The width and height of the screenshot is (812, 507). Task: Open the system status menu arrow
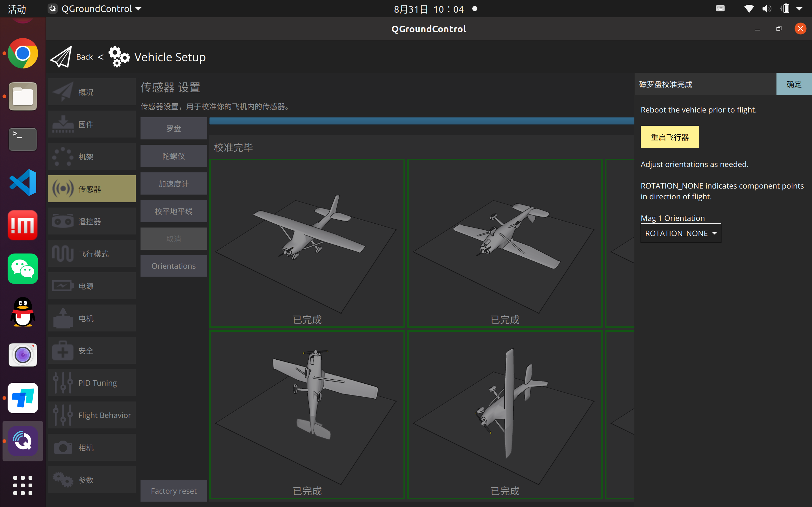[x=800, y=9]
